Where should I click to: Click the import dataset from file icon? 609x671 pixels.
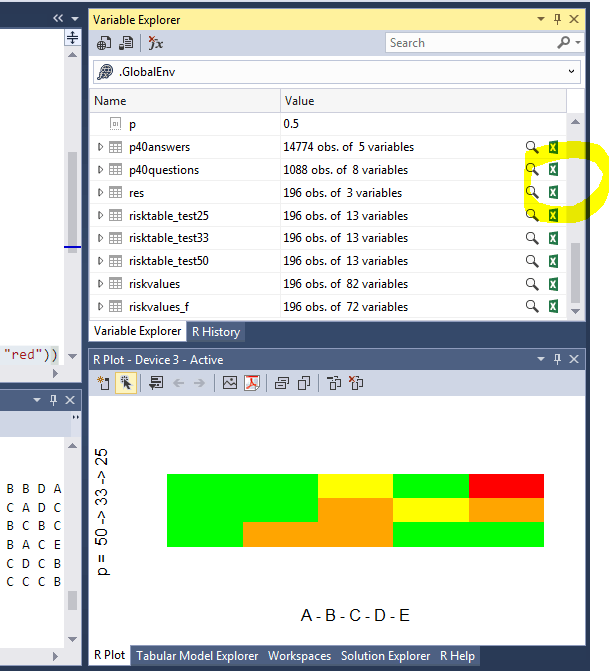click(126, 43)
